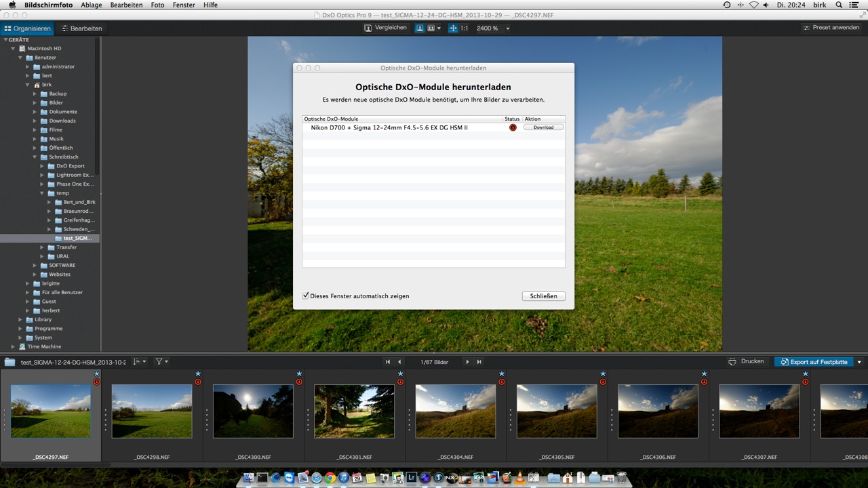The width and height of the screenshot is (868, 488).
Task: Download the Nikon D700 Sigma module
Action: [x=543, y=127]
